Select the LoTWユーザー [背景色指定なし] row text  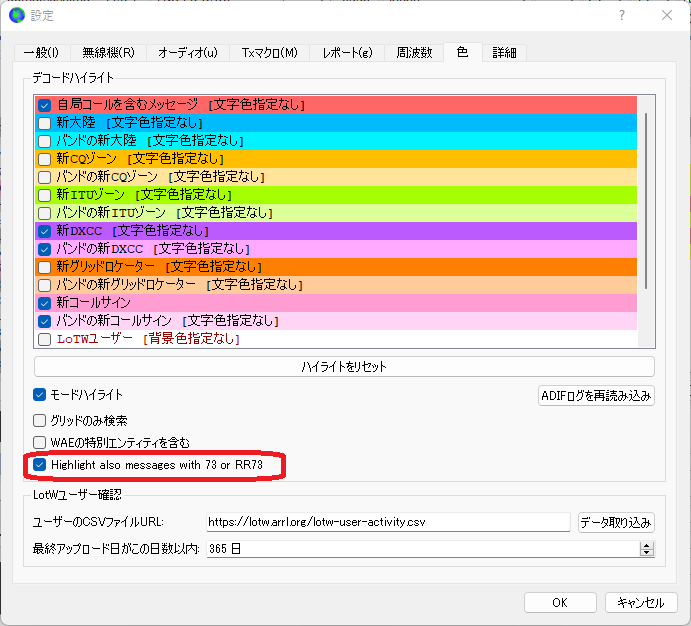tap(148, 339)
